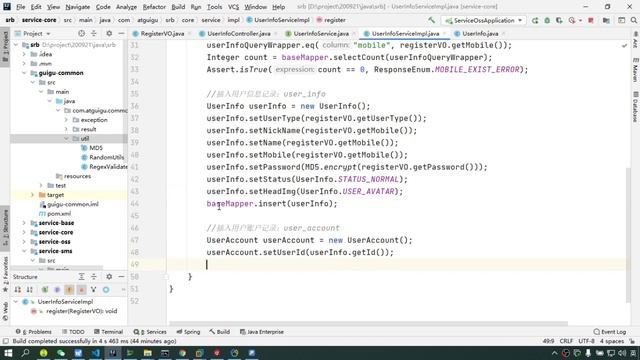Click the red Stop icon
640x360 pixels.
click(591, 20)
